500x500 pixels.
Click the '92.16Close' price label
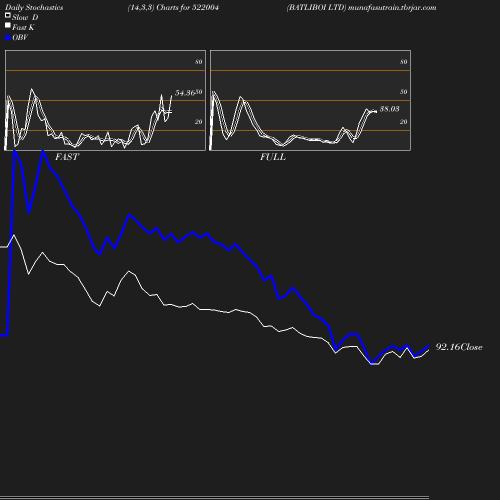click(x=459, y=347)
